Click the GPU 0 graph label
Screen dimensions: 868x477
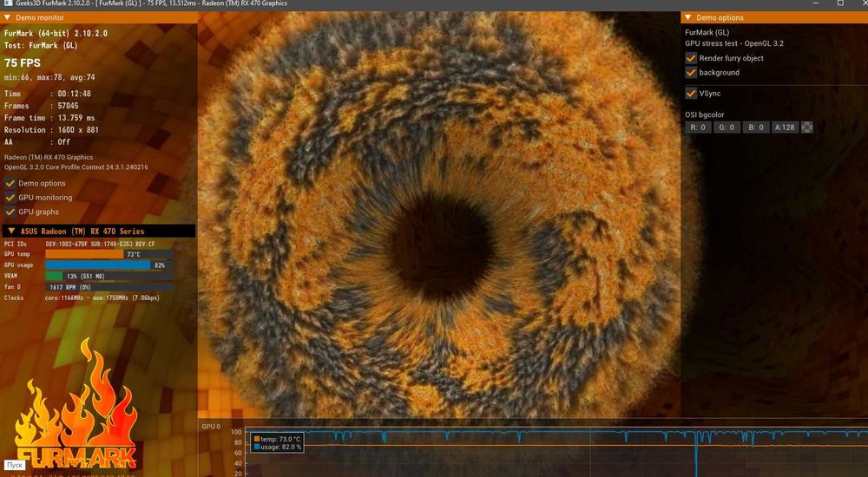click(x=211, y=427)
